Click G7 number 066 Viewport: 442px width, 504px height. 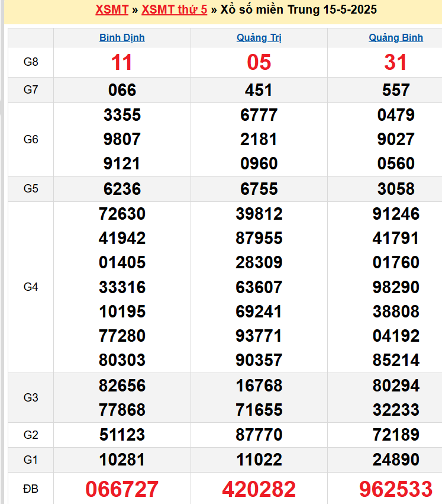pyautogui.click(x=122, y=90)
